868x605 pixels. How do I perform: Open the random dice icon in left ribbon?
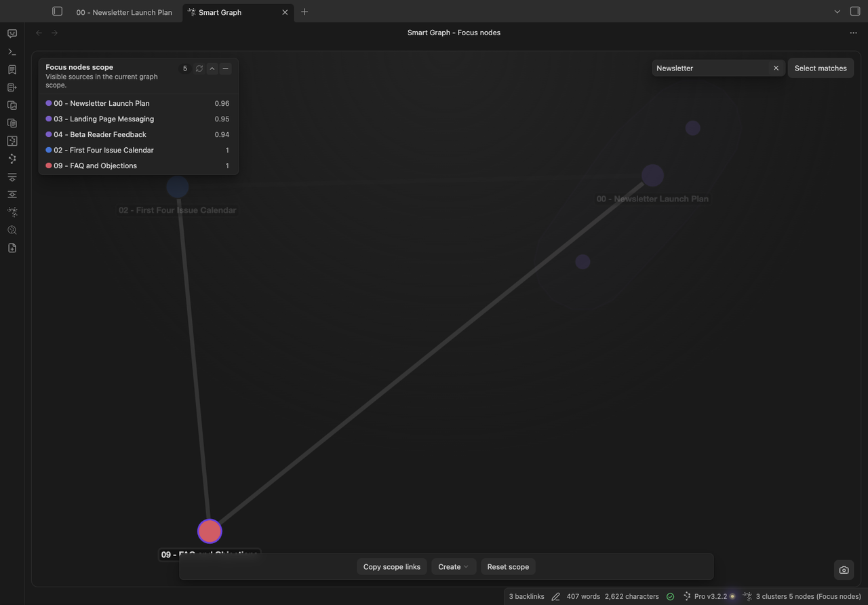(x=12, y=141)
